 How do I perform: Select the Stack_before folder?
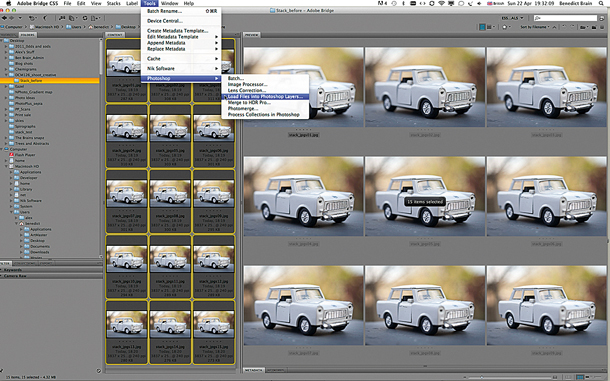31,81
